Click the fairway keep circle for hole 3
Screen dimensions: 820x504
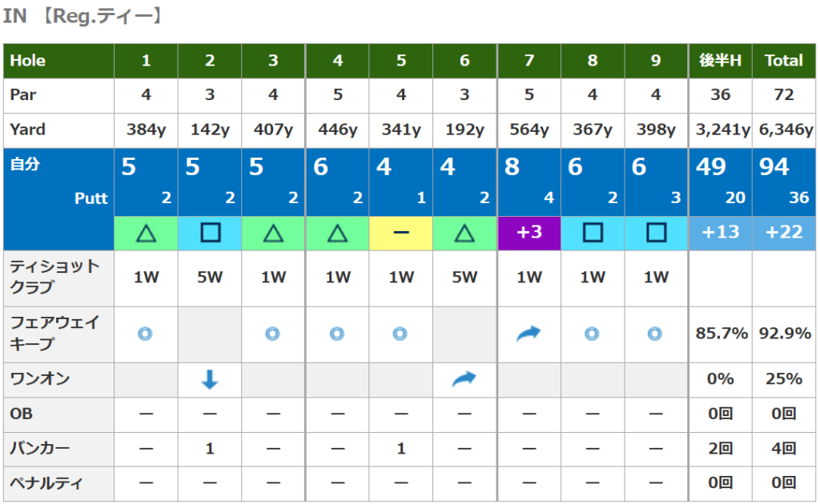(x=273, y=334)
